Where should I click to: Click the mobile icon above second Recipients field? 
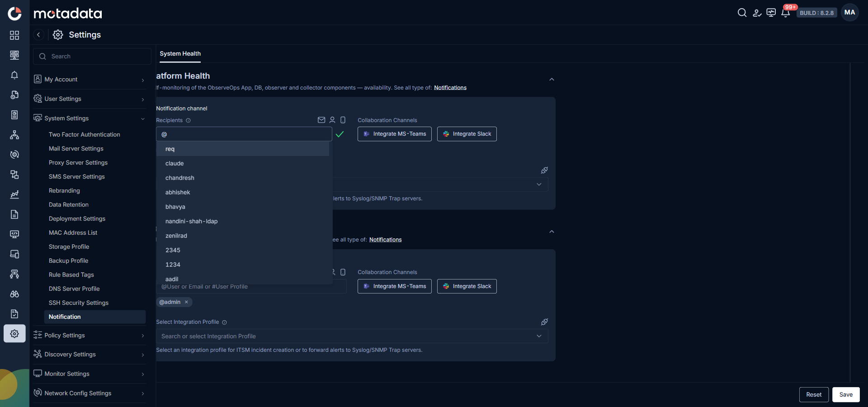343,272
